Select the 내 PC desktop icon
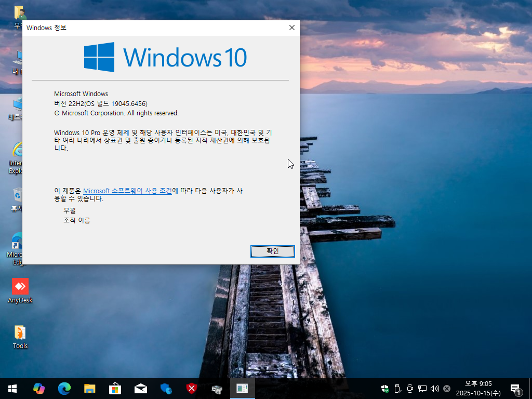Viewport: 532px width, 399px height. point(17,62)
